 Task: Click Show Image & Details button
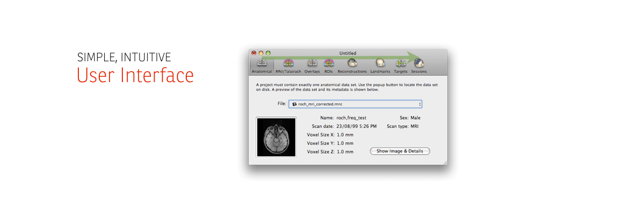[400, 151]
